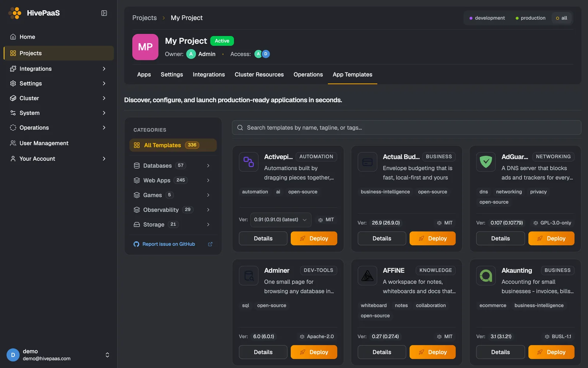
Task: Click the demo user avatar D
Action: tap(13, 355)
